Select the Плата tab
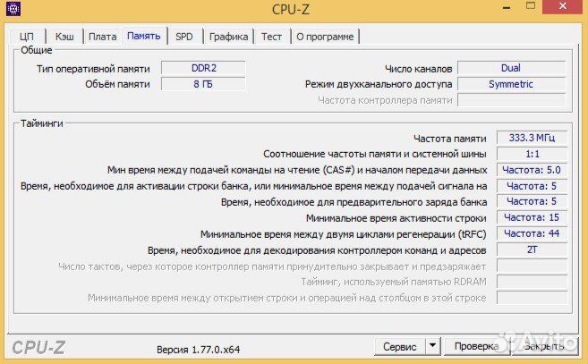The height and width of the screenshot is (364, 588). click(x=102, y=37)
